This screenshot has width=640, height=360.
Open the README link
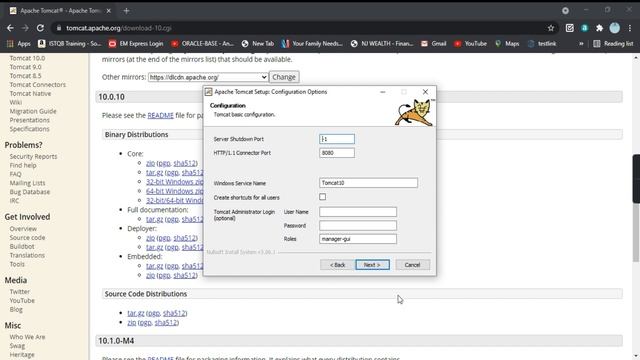[x=160, y=116]
